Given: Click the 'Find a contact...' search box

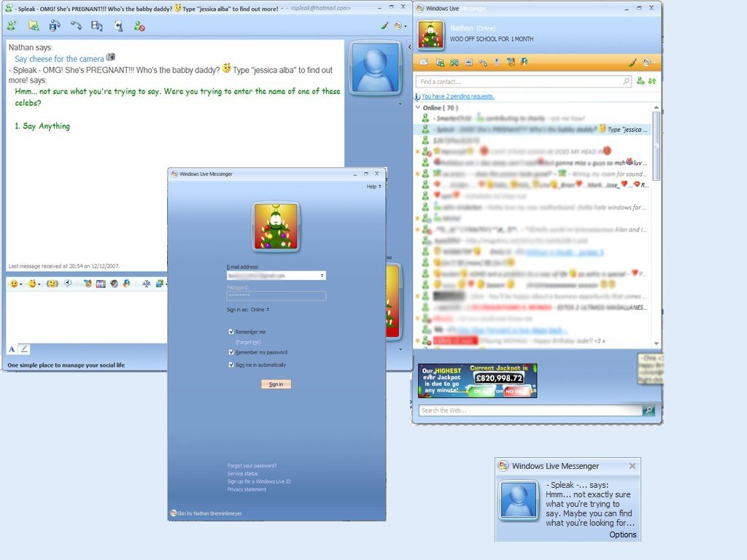Looking at the screenshot, I should click(523, 82).
